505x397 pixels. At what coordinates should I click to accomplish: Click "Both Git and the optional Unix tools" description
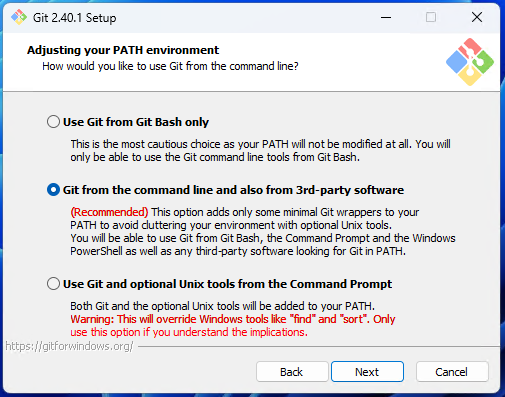coord(223,306)
